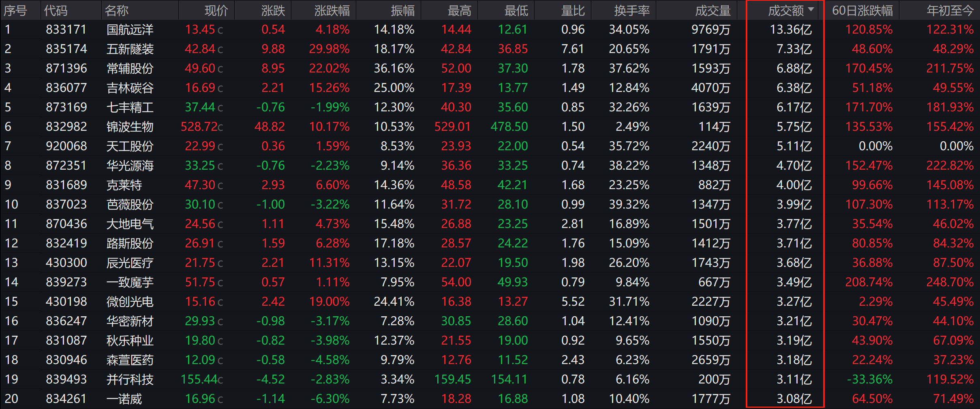Click year-to-date 248.70% of 一致魔芋
980x409 pixels.
tap(950, 282)
